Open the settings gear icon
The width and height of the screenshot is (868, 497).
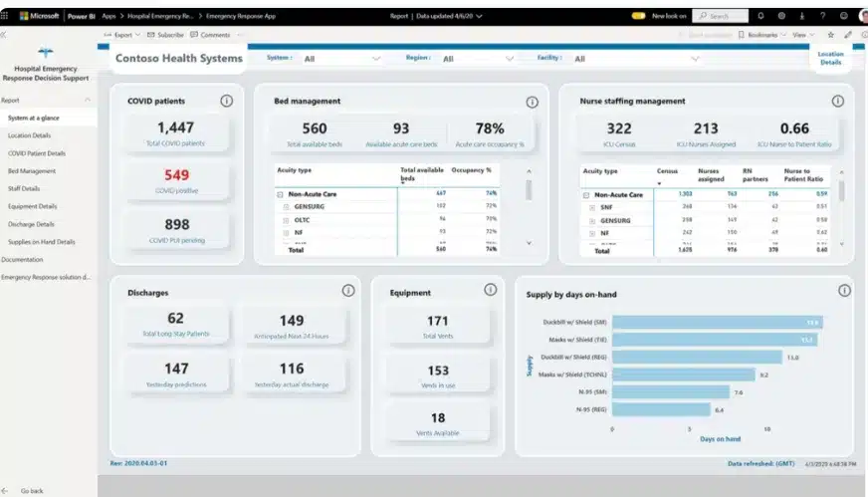click(781, 16)
